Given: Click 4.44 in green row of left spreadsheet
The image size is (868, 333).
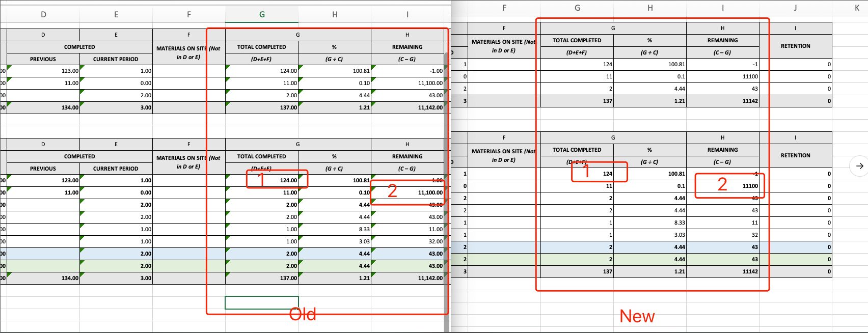Looking at the screenshot, I should 335,266.
